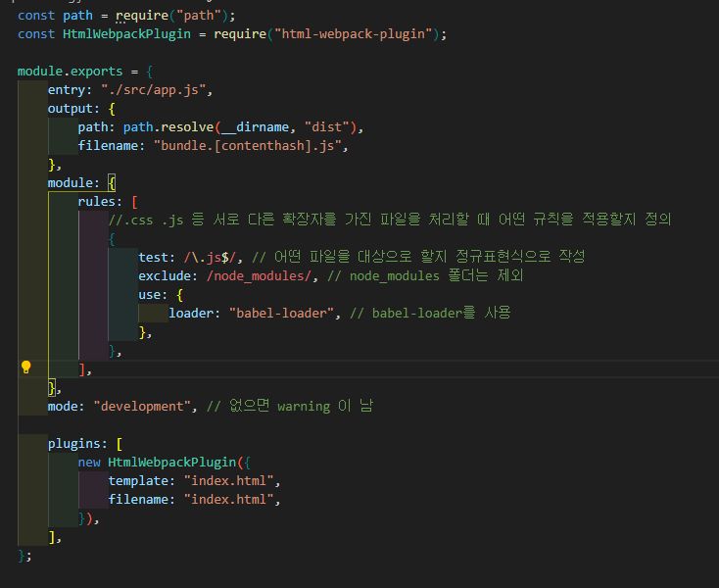The width and height of the screenshot is (719, 588).
Task: Click the Korean comment starting '//.css .js'
Action: pos(390,220)
